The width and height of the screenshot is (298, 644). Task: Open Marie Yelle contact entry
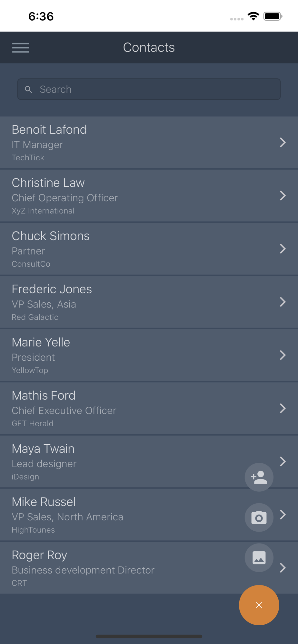[x=149, y=355]
